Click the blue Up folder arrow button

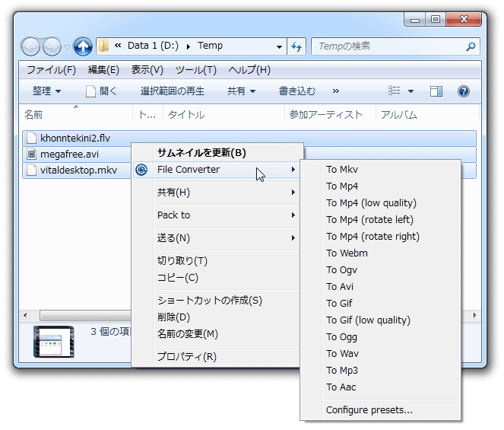pyautogui.click(x=83, y=46)
